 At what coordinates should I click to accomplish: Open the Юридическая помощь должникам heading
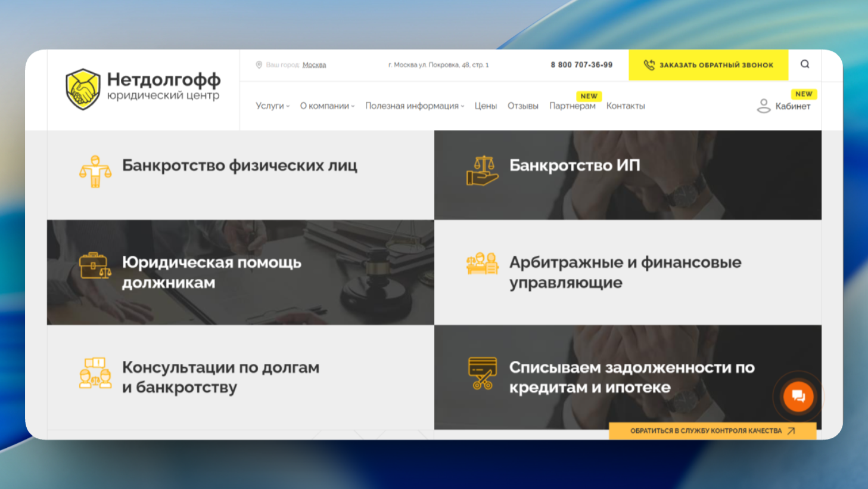(x=211, y=273)
